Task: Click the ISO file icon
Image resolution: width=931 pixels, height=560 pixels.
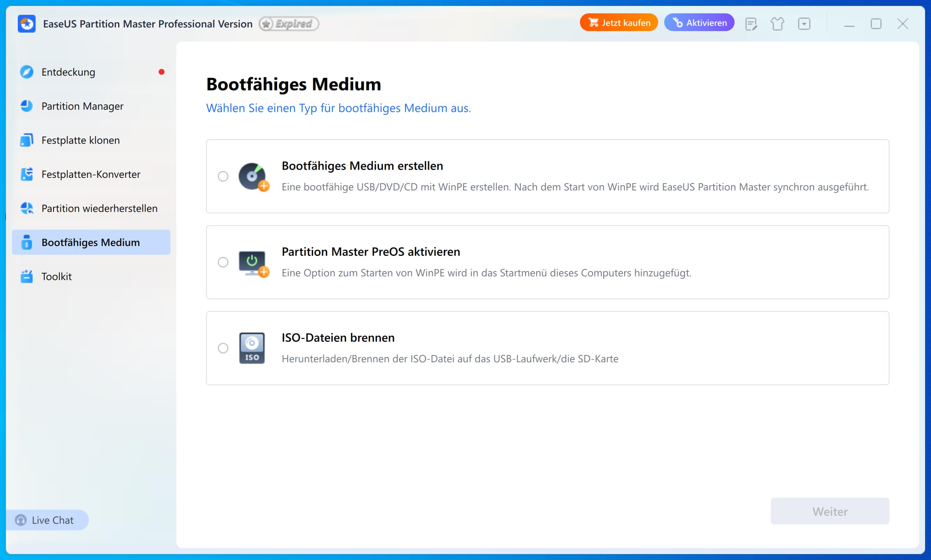Action: pos(252,348)
